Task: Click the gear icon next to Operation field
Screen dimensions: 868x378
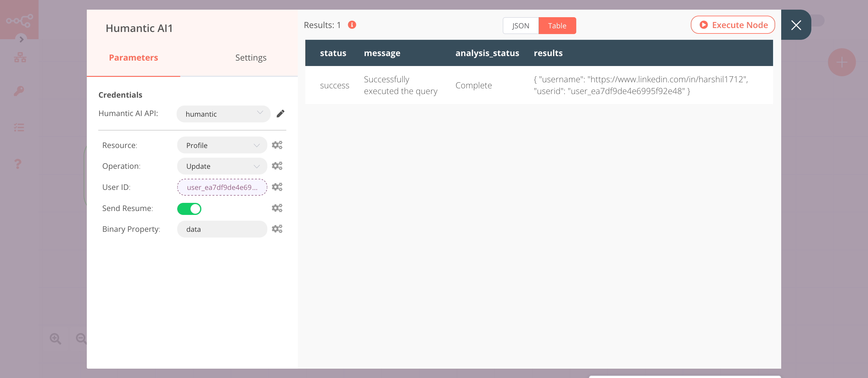Action: coord(277,166)
